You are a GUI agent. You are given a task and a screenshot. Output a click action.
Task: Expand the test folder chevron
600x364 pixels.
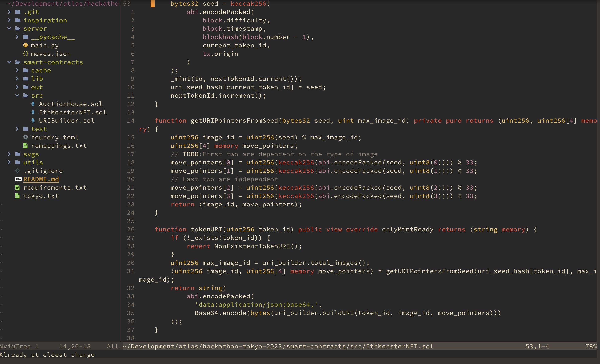pyautogui.click(x=17, y=129)
